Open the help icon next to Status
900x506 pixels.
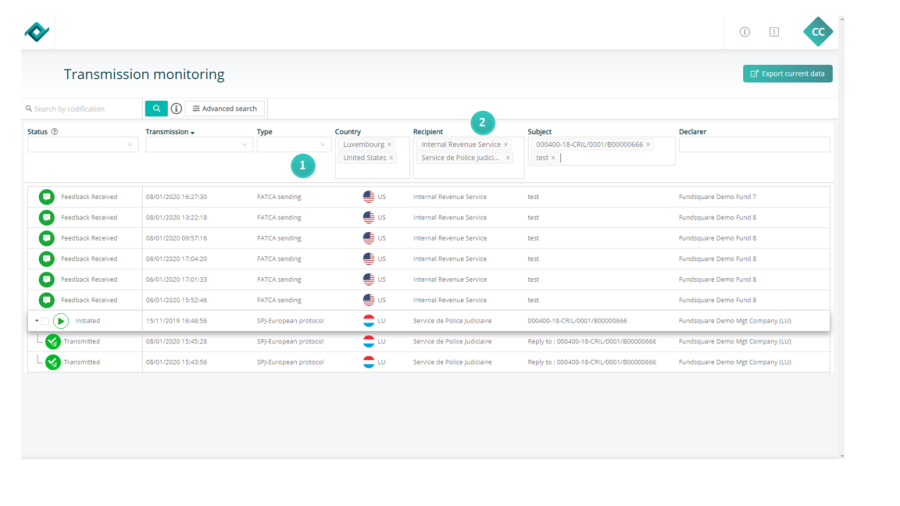(55, 132)
